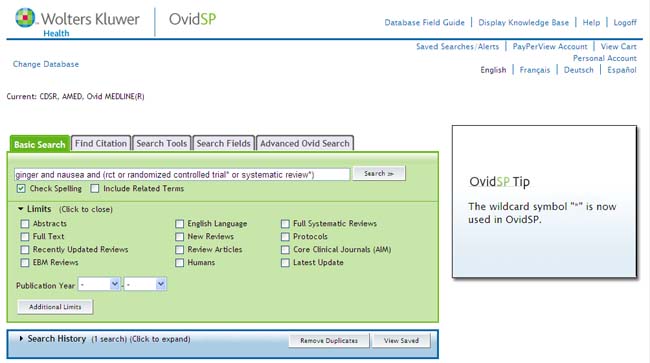Open the Advanced Ovid Search tab
650x363 pixels.
point(305,143)
